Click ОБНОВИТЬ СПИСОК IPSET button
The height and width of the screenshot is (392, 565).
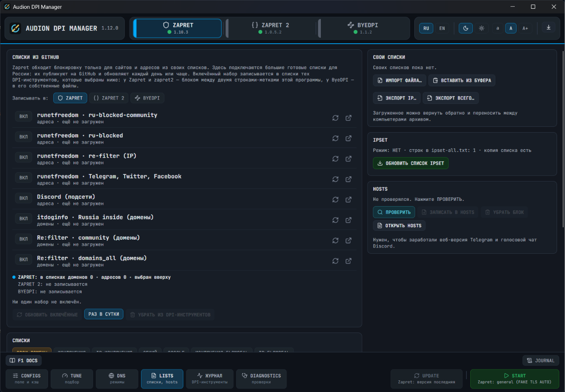tap(411, 163)
